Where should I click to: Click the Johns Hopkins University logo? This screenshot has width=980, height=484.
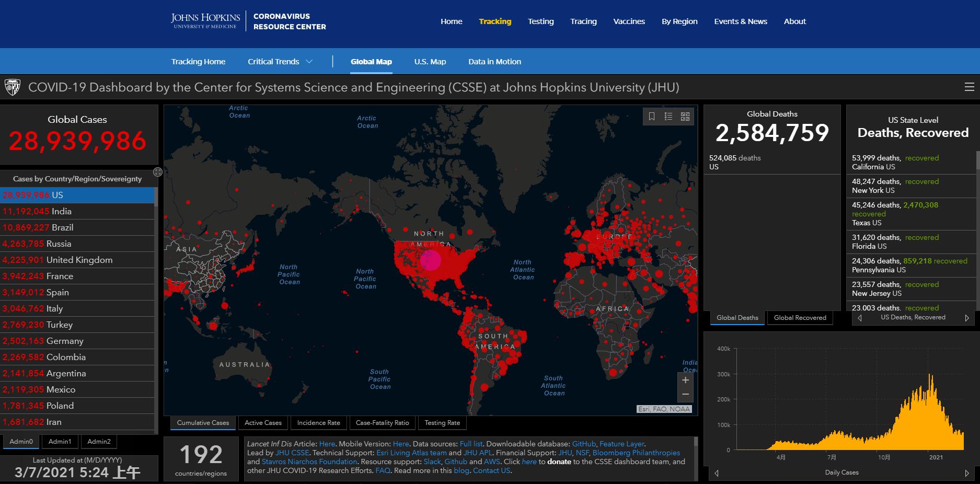205,21
